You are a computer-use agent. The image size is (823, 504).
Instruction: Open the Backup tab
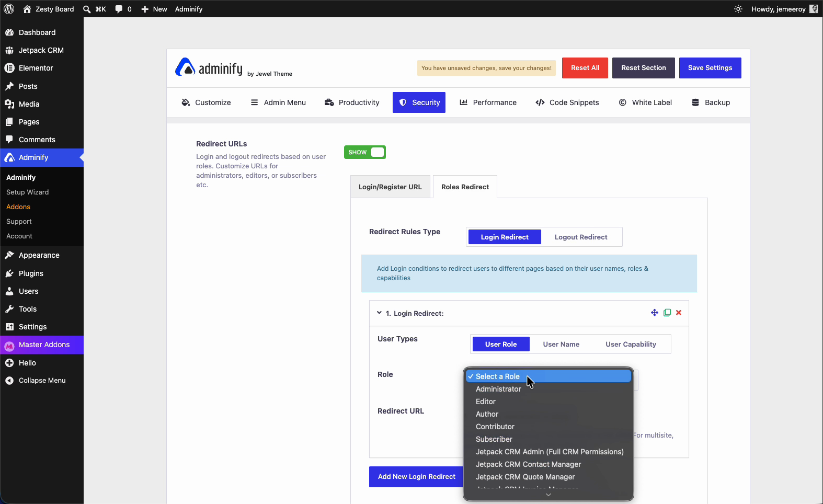coord(711,102)
